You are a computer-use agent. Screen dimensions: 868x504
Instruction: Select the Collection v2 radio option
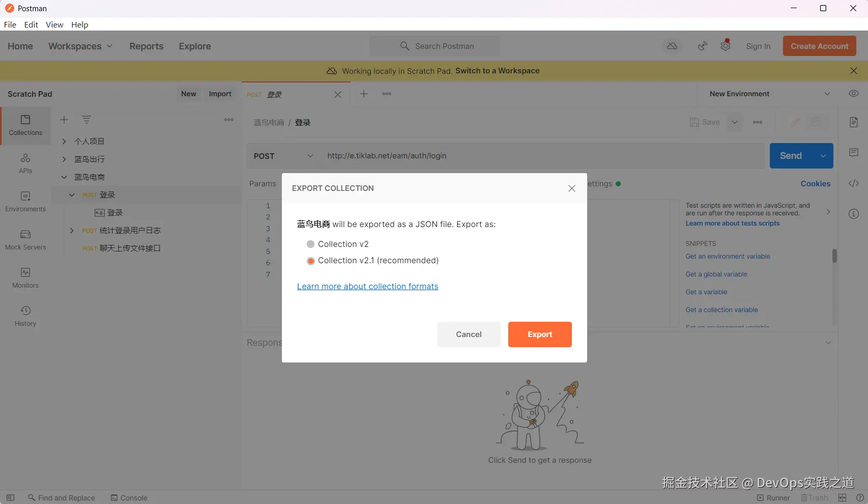coord(310,244)
